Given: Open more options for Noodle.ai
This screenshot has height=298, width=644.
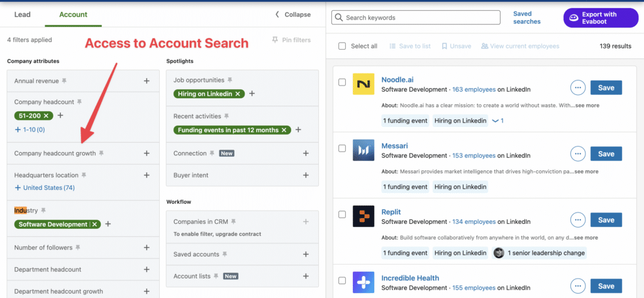Looking at the screenshot, I should pyautogui.click(x=577, y=88).
